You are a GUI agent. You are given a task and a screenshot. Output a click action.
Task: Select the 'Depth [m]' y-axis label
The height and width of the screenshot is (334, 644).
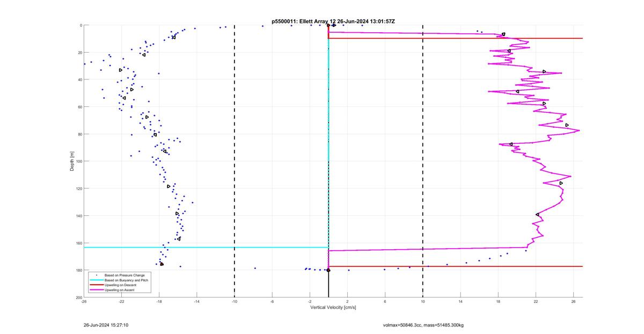(71, 161)
